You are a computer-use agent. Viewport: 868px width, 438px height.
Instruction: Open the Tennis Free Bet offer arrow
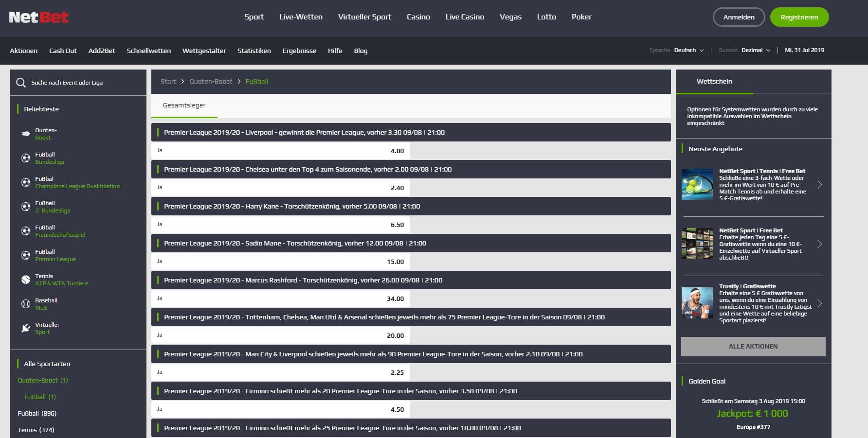pyautogui.click(x=820, y=185)
